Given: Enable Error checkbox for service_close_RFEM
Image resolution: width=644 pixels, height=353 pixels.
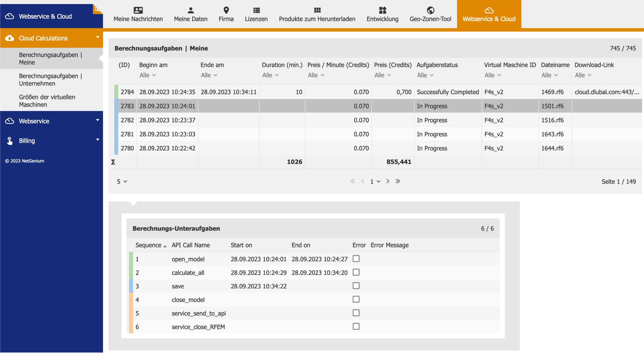Looking at the screenshot, I should pos(356,327).
